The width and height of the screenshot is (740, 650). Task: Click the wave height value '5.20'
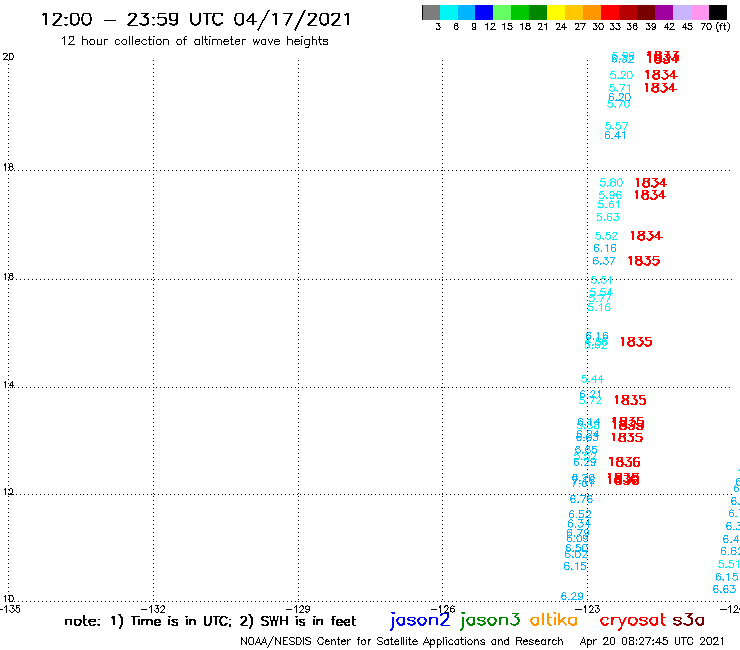coord(621,75)
